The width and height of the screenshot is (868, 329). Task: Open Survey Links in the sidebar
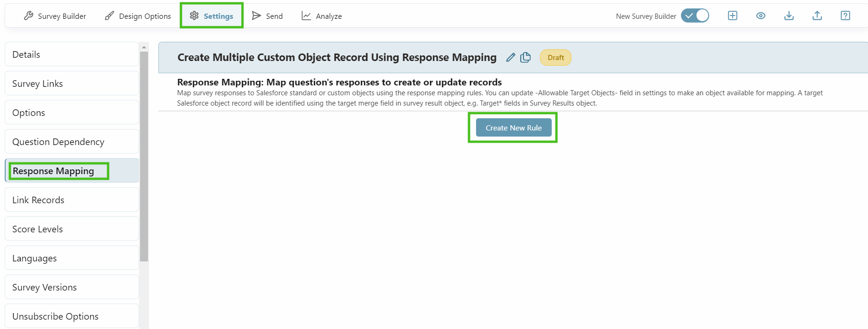coord(71,84)
